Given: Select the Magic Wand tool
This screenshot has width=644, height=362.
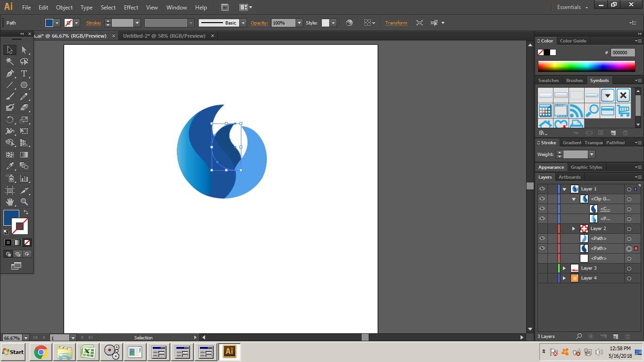Looking at the screenshot, I should 9,61.
